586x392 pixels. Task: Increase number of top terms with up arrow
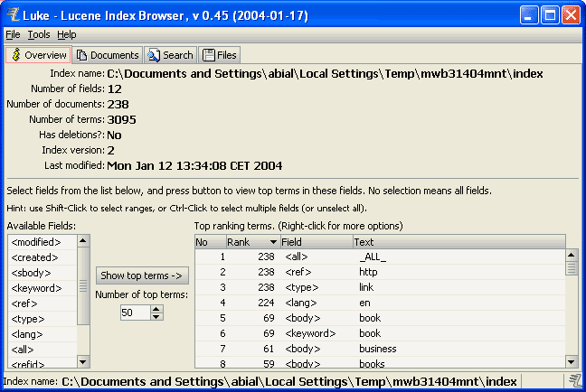coord(156,309)
